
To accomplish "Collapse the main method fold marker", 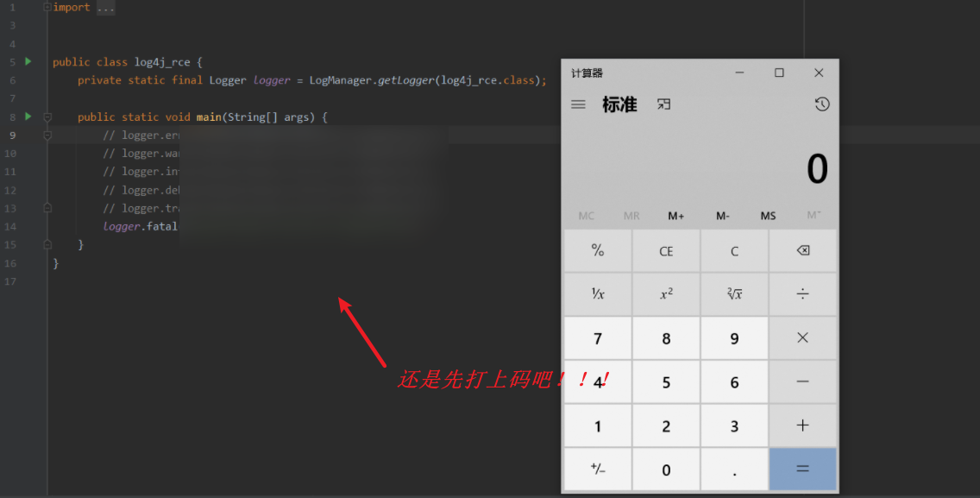I will (47, 117).
